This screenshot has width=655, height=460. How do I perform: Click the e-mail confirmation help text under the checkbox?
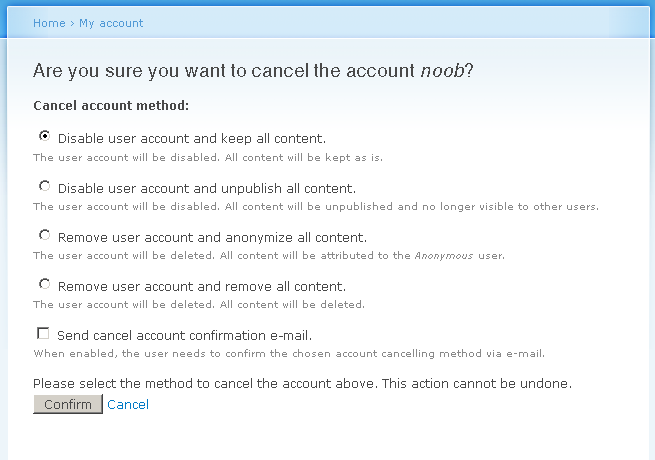289,353
